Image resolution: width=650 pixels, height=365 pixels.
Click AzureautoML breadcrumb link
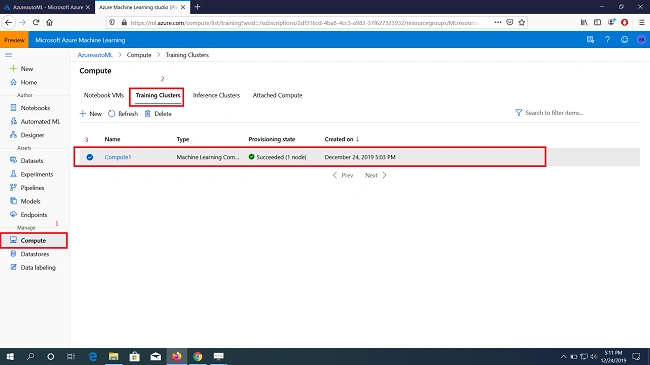(x=95, y=55)
